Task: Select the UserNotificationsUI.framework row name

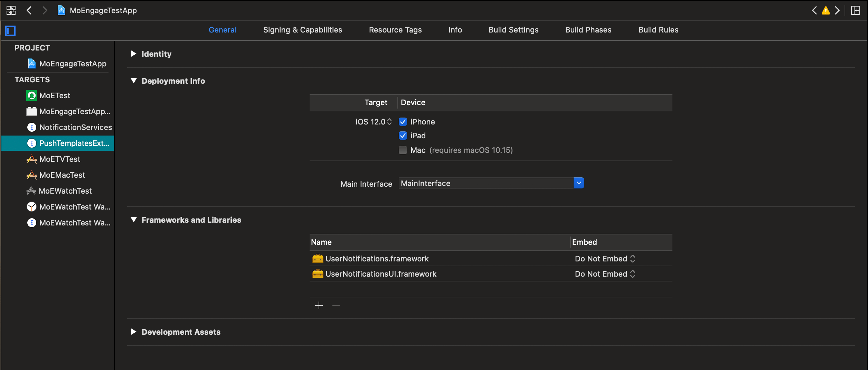Action: 381,274
